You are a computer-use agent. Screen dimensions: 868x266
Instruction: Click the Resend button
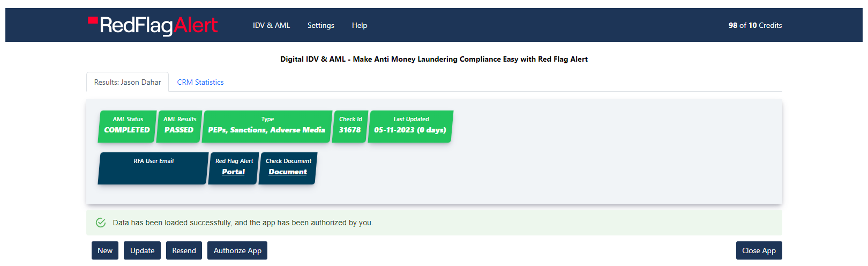coord(184,250)
